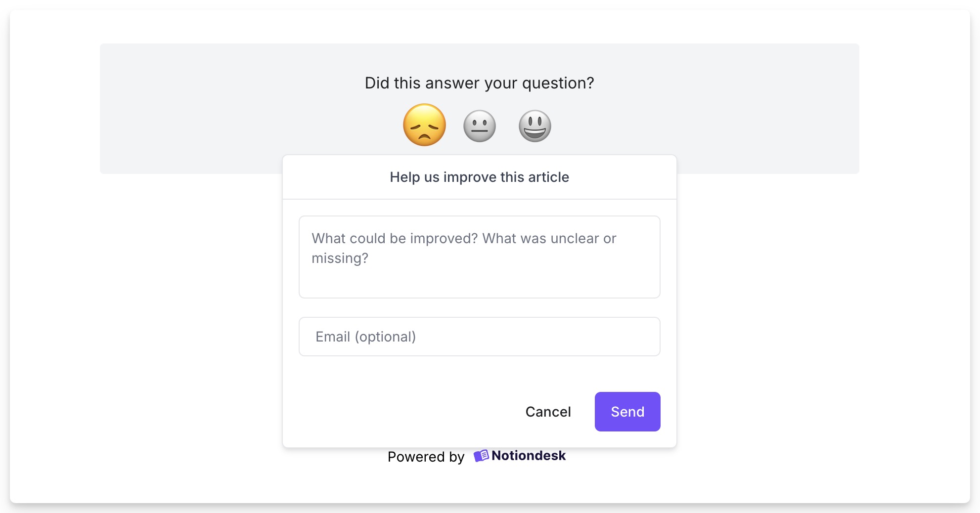Click the Notiondesk brand name link
Viewport: 980px width, 513px height.
528,456
